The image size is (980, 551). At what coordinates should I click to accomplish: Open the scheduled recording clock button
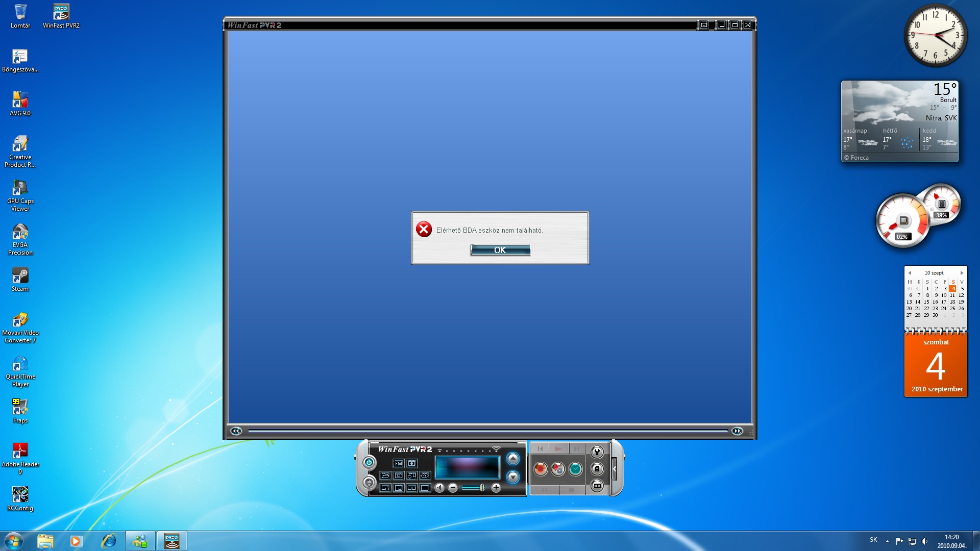click(x=575, y=469)
